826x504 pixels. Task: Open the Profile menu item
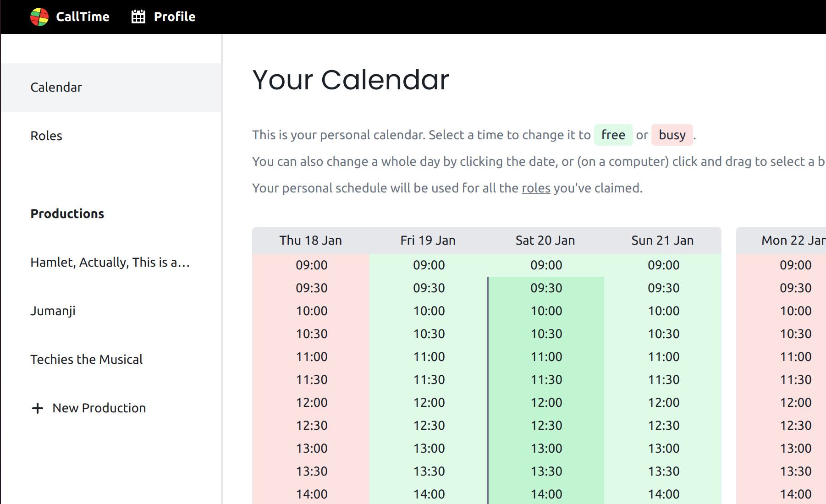click(174, 17)
